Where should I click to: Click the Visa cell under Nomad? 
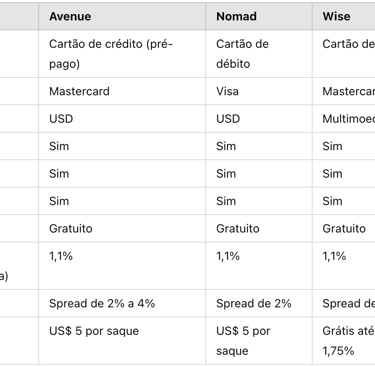[x=259, y=91]
